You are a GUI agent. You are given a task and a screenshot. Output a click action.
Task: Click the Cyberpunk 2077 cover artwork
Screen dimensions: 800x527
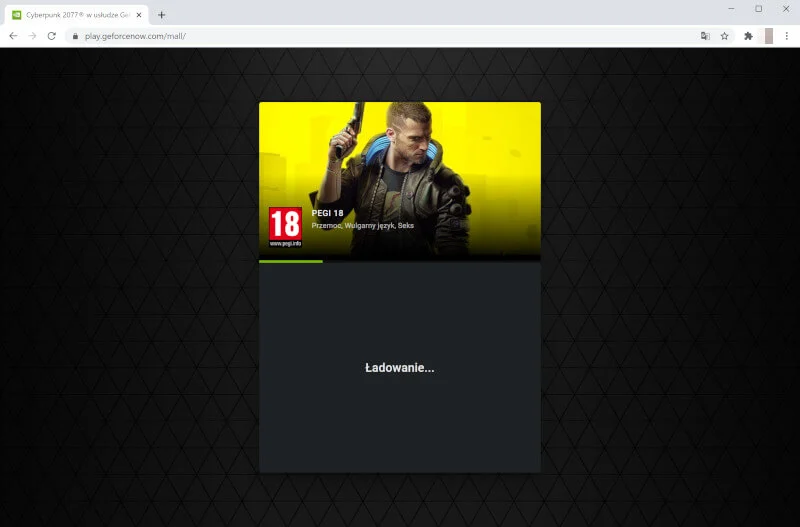pyautogui.click(x=400, y=181)
